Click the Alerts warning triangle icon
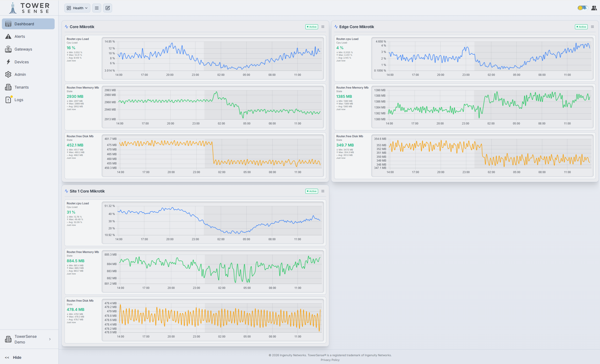The height and width of the screenshot is (364, 600). (8, 36)
